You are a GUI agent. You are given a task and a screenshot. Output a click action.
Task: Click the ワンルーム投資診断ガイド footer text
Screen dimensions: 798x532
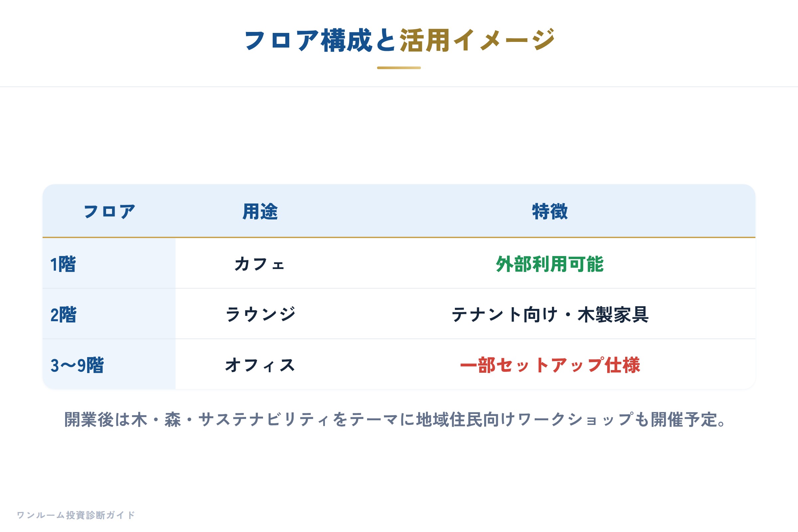click(x=76, y=515)
